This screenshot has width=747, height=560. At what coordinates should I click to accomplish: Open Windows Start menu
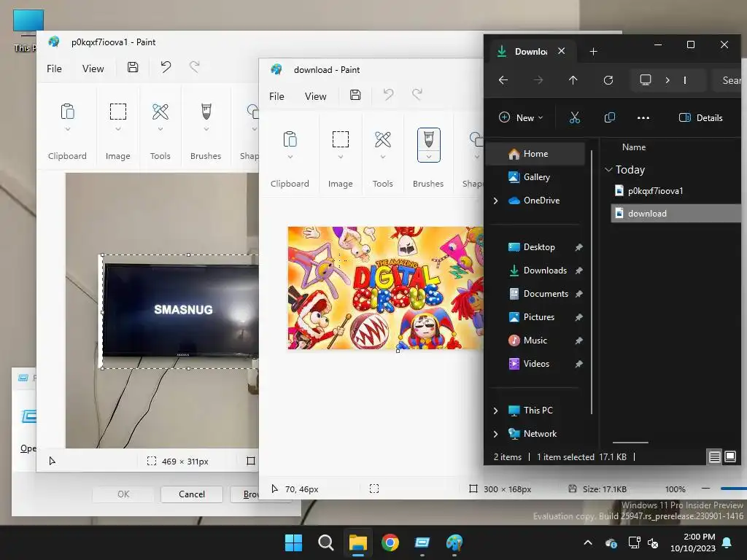click(x=293, y=542)
